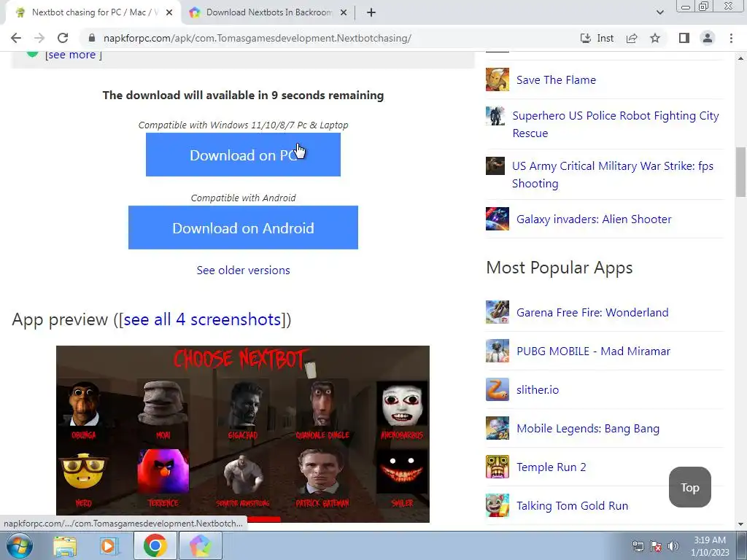Open the Chrome profile avatar
The image size is (747, 560).
(x=708, y=38)
